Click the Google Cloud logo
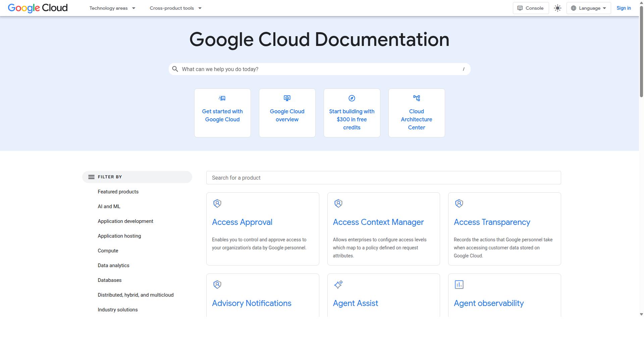Screen dimensions: 644x362 [x=38, y=8]
